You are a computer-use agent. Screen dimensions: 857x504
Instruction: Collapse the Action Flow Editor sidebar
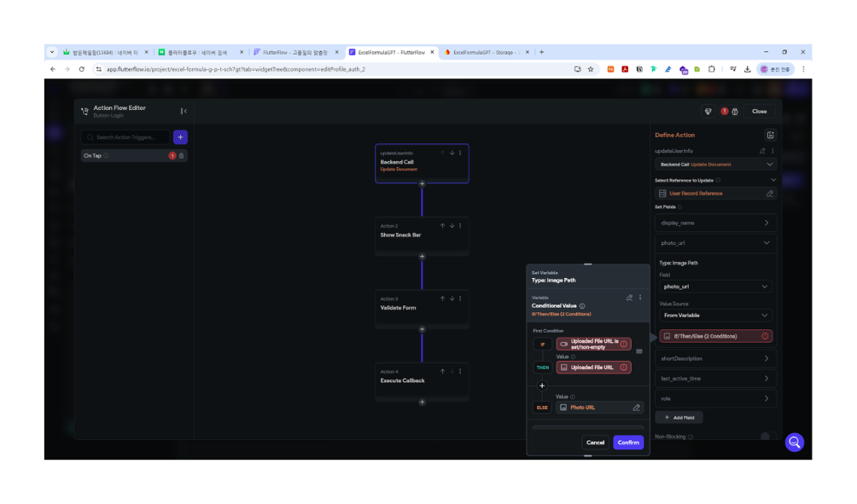184,112
